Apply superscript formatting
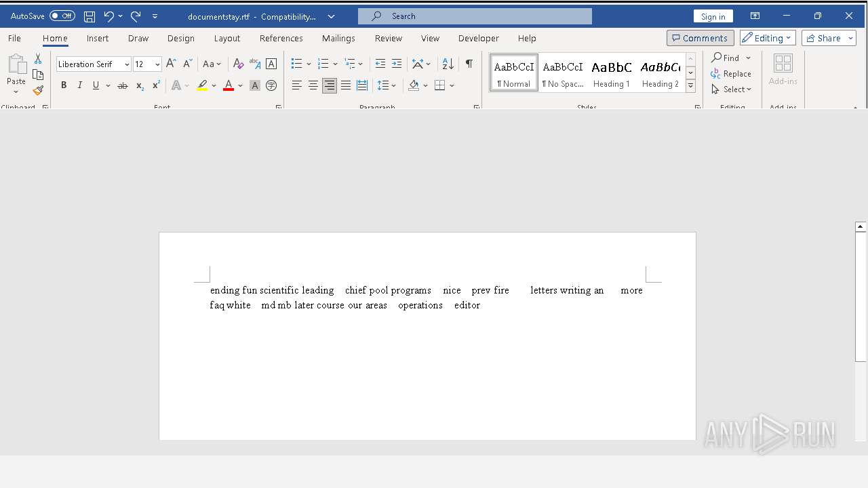 pos(156,85)
